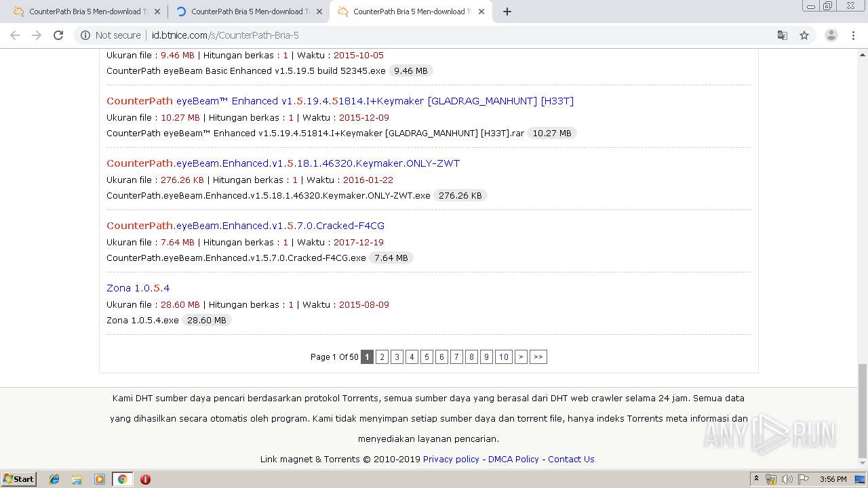The height and width of the screenshot is (488, 868).
Task: Go to results page 4
Action: (412, 357)
